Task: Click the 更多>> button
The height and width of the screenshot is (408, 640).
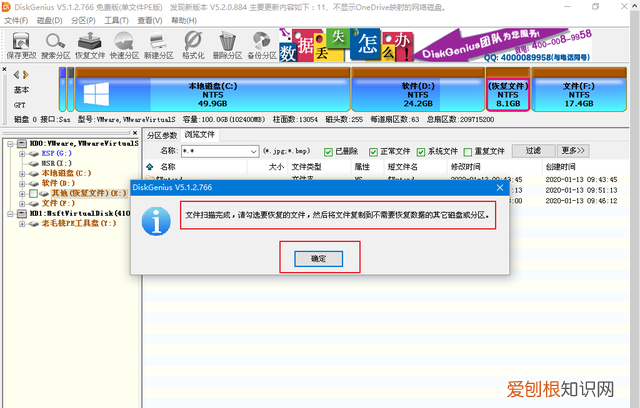Action: pyautogui.click(x=573, y=151)
